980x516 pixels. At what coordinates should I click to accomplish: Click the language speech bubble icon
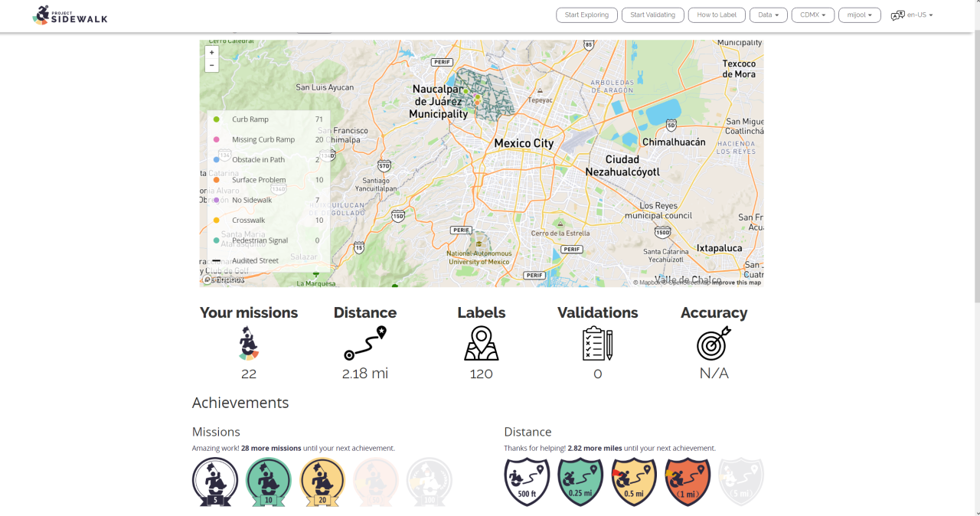pos(898,15)
